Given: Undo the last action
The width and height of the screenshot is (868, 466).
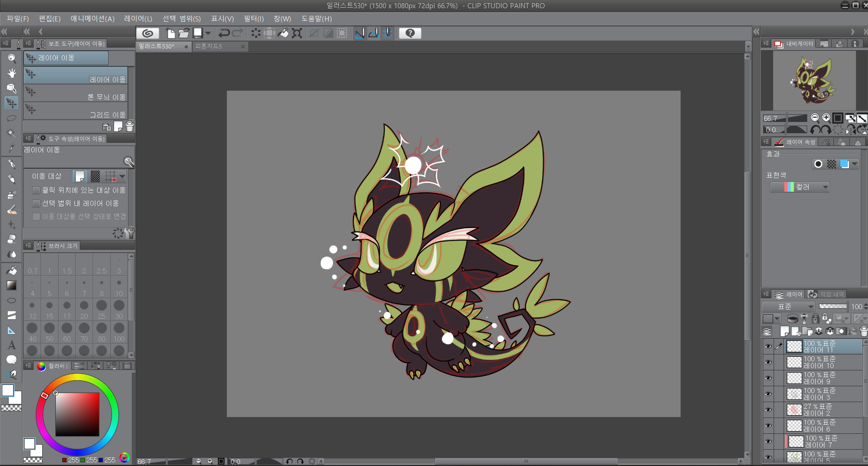Looking at the screenshot, I should [224, 33].
